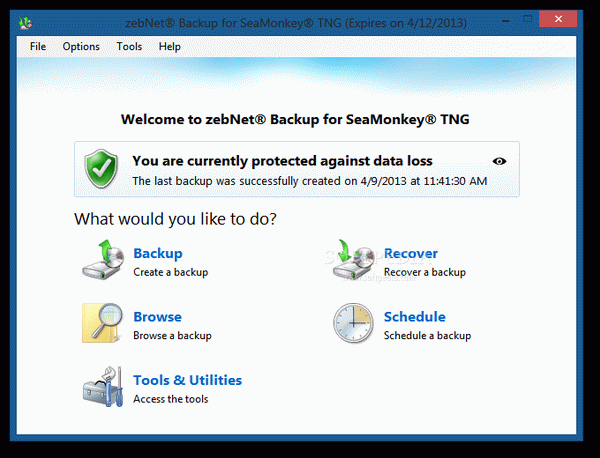600x458 pixels.
Task: Open the Options menu
Action: pyautogui.click(x=81, y=47)
